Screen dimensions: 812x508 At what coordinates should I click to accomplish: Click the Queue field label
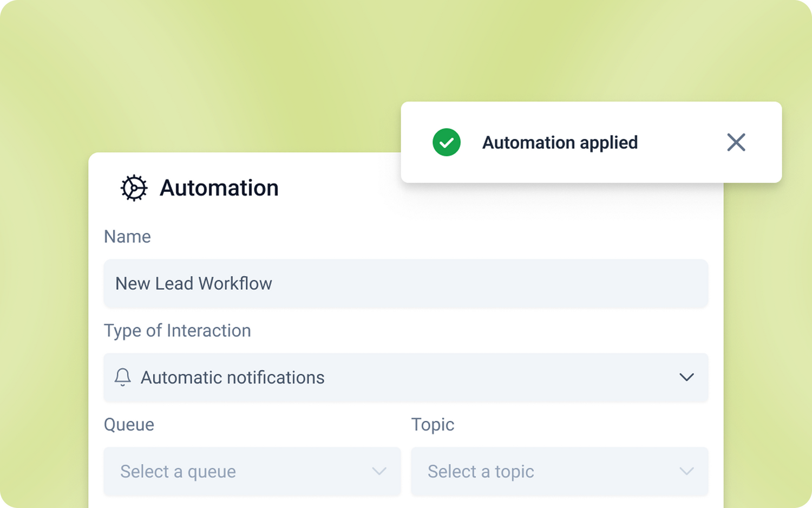[129, 425]
